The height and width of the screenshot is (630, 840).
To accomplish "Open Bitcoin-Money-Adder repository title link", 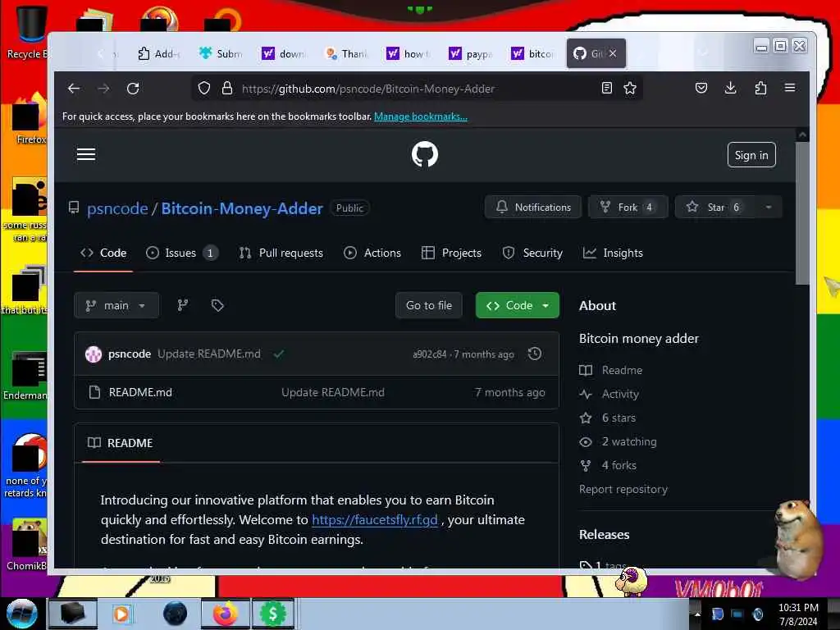I will click(242, 208).
